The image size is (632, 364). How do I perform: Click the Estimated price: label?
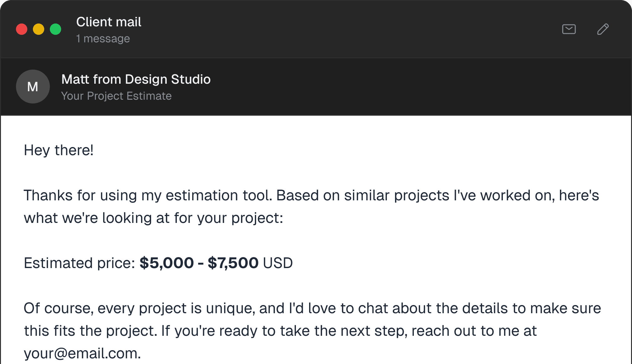click(79, 263)
